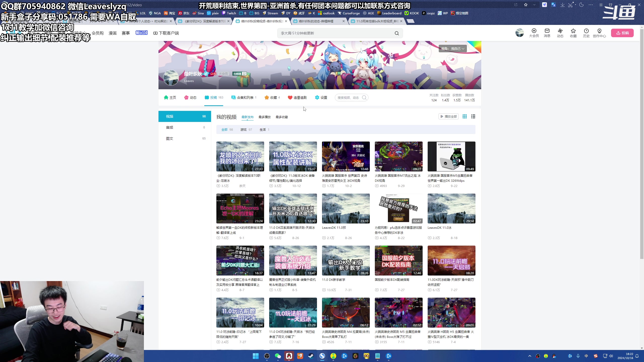
Task: Open the 收藏 4 tab on profile
Action: pos(272,98)
